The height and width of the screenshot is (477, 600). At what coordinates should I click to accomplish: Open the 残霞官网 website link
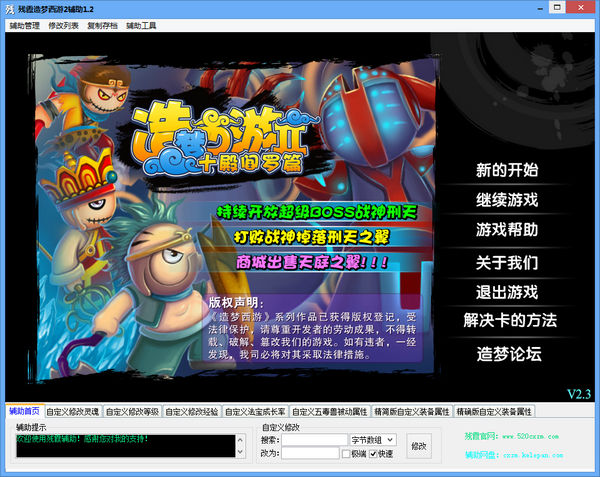coord(512,436)
